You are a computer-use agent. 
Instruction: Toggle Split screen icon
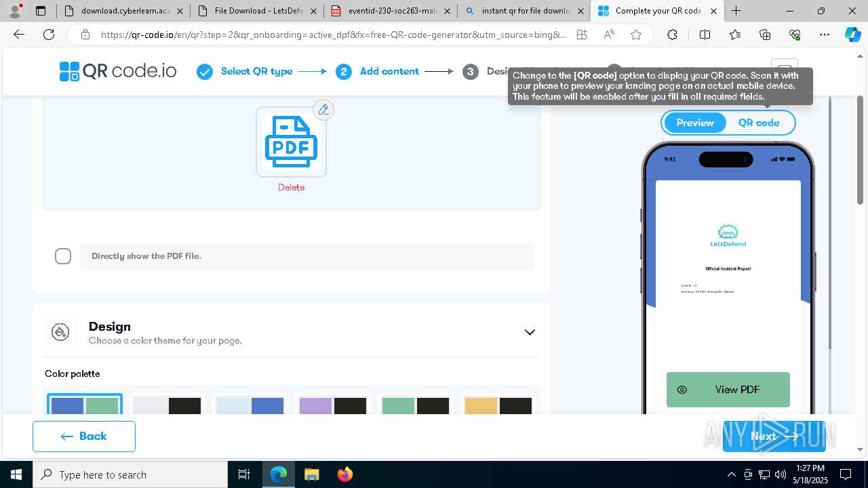tap(705, 35)
